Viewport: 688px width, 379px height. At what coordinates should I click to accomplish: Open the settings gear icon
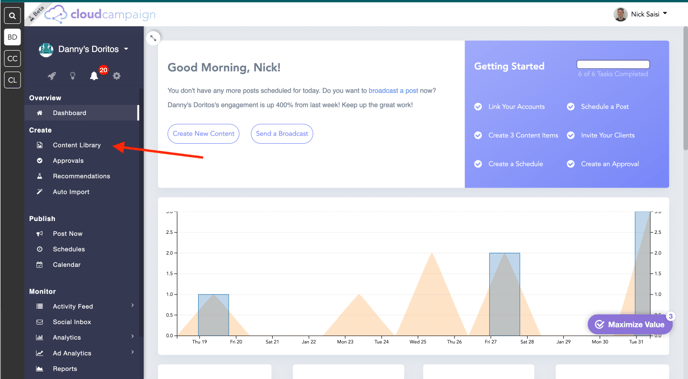pos(116,76)
